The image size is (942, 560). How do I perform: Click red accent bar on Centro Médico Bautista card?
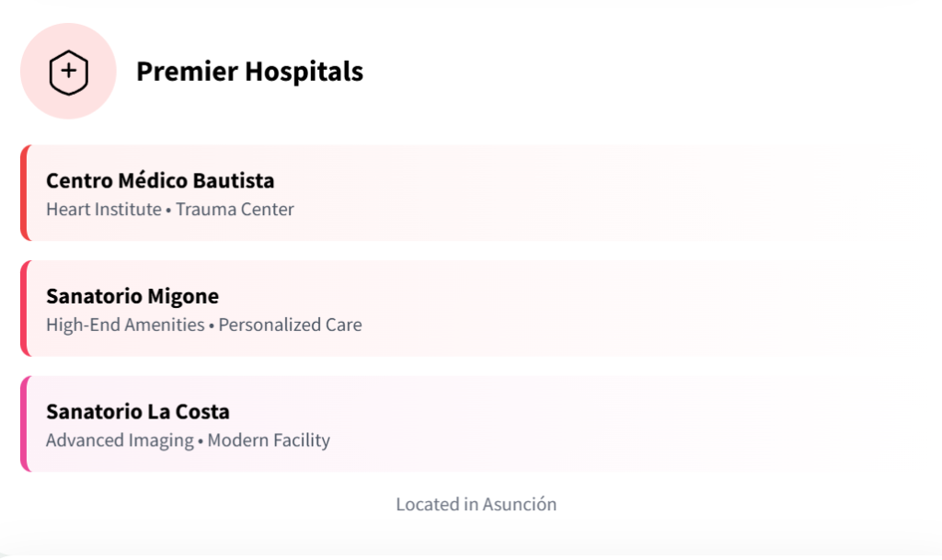click(x=24, y=193)
